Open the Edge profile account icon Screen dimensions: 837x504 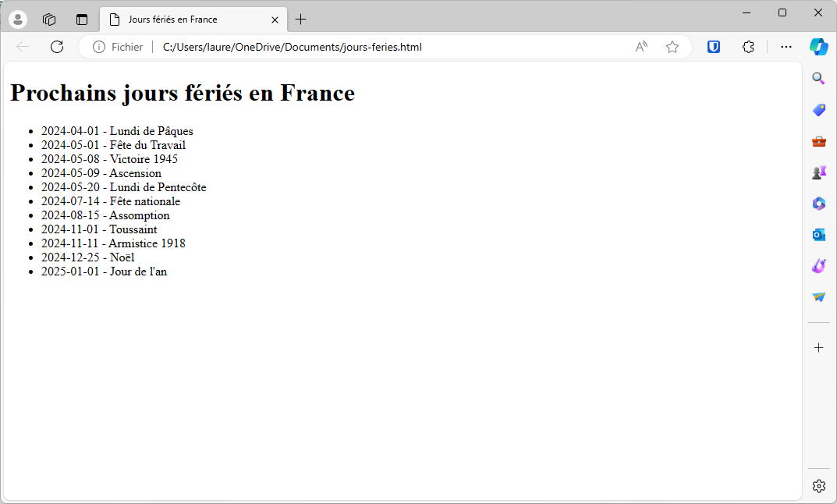(17, 20)
